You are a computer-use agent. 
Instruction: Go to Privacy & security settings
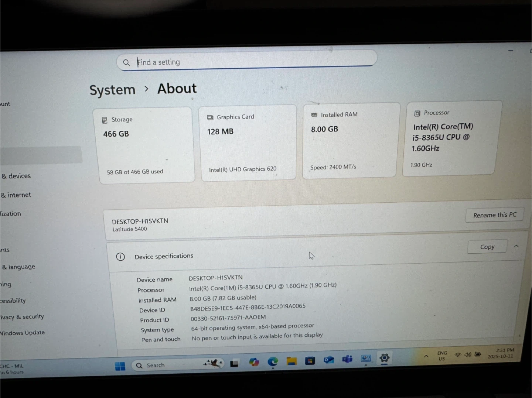tap(22, 317)
